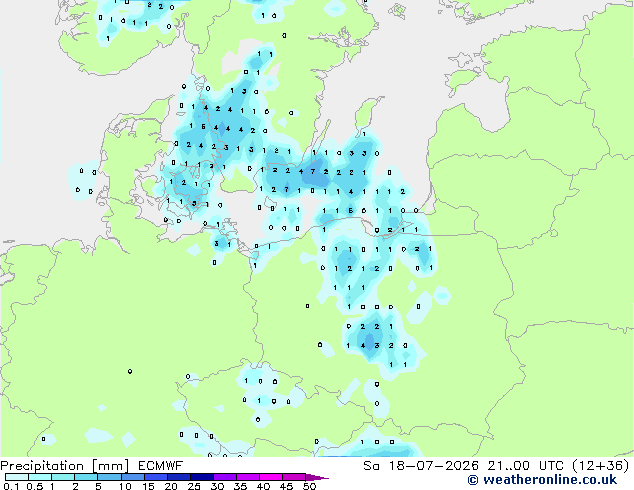Click the 20–25 mm legend color swatch
This screenshot has height=490, width=634.
pos(178,477)
